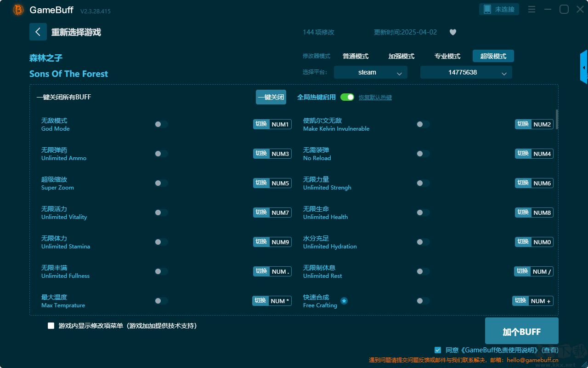Expand the blue side panel arrow

click(584, 67)
